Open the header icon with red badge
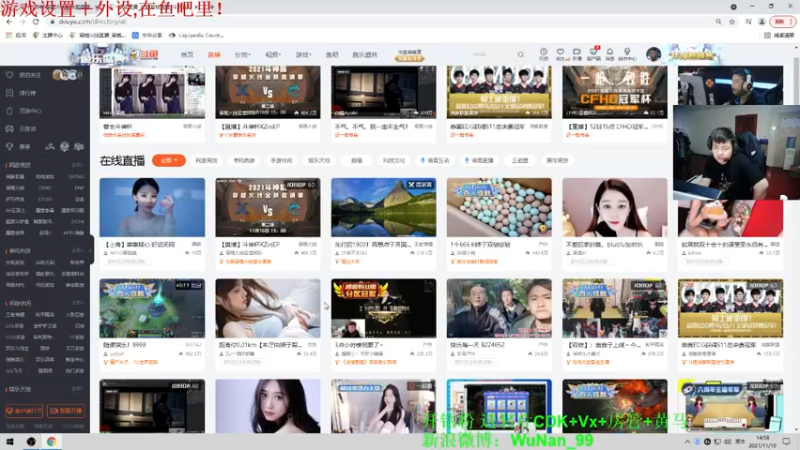 coord(593,52)
